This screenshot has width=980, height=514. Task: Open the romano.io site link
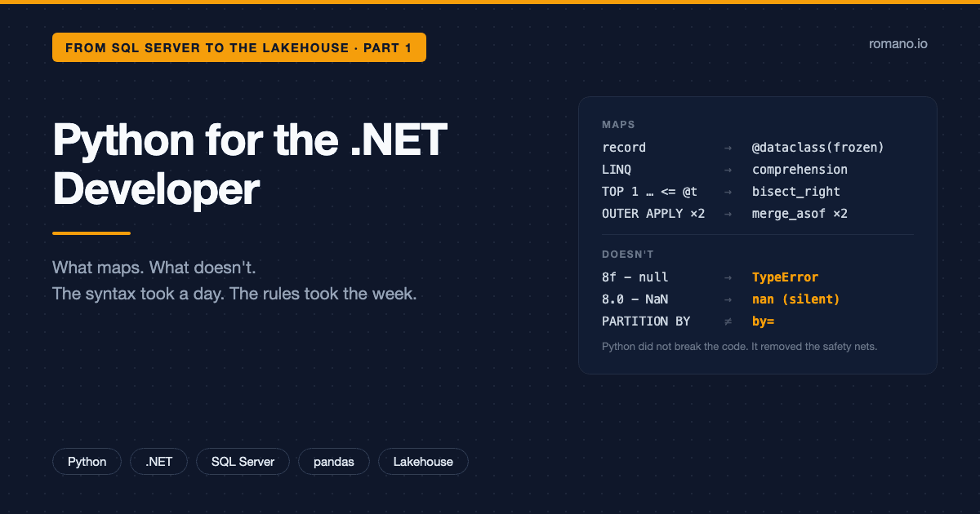[898, 44]
